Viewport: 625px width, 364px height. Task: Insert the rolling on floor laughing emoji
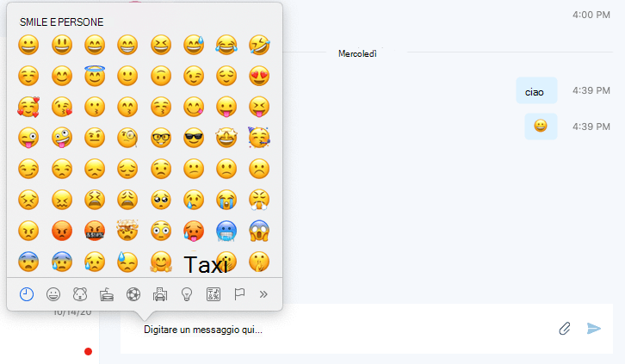259,45
